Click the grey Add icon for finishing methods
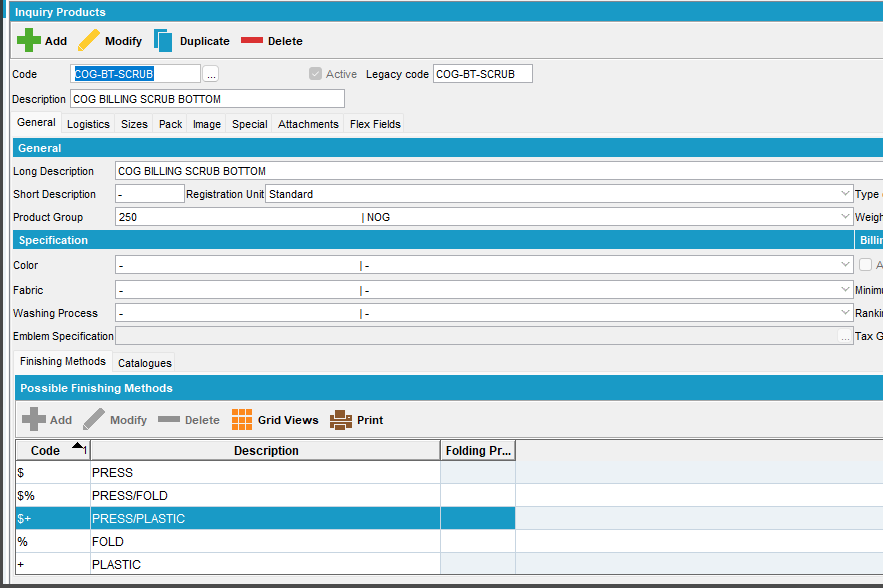This screenshot has width=883, height=588. pos(33,420)
